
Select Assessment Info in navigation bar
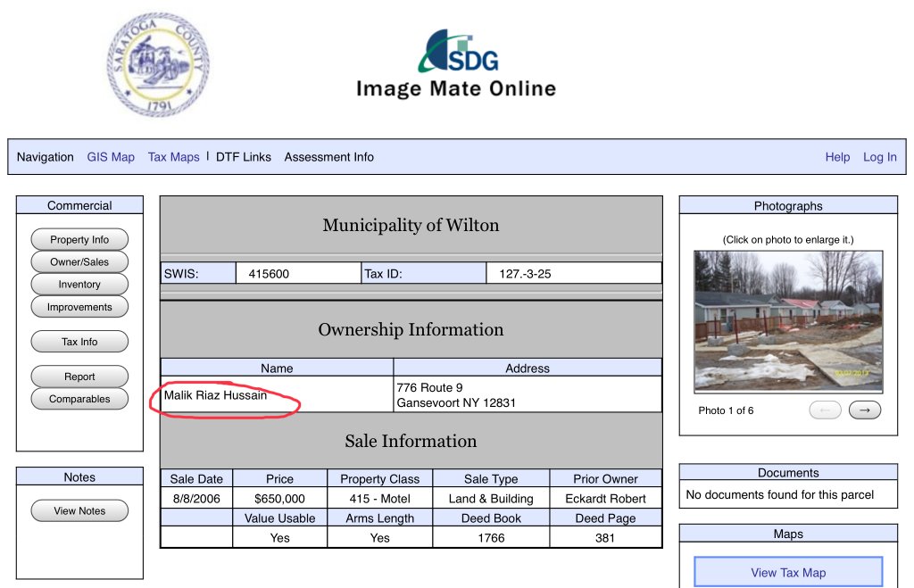coord(328,157)
